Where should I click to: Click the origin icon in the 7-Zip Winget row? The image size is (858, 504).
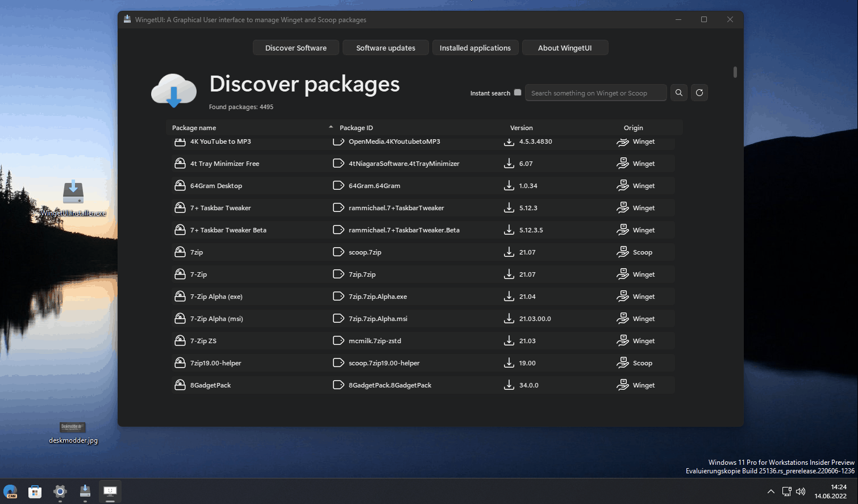[623, 274]
